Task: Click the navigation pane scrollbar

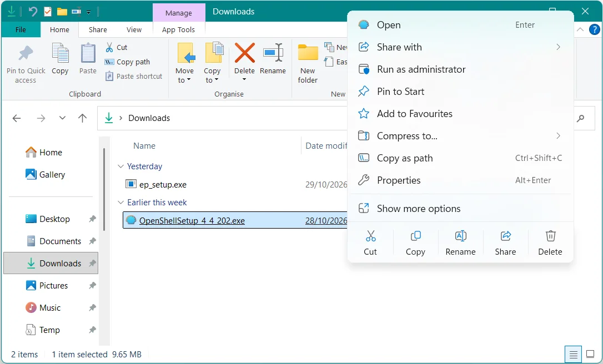Action: pos(104,190)
